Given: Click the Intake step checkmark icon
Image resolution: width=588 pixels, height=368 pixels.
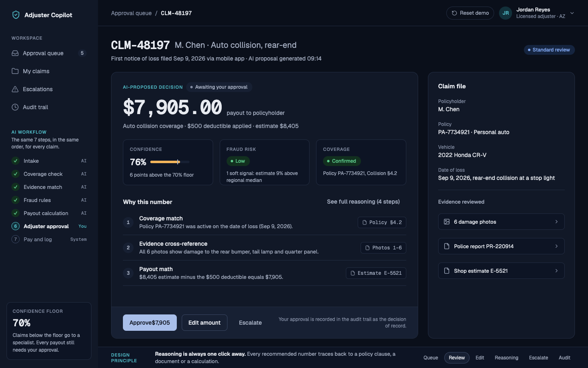Looking at the screenshot, I should tap(16, 161).
